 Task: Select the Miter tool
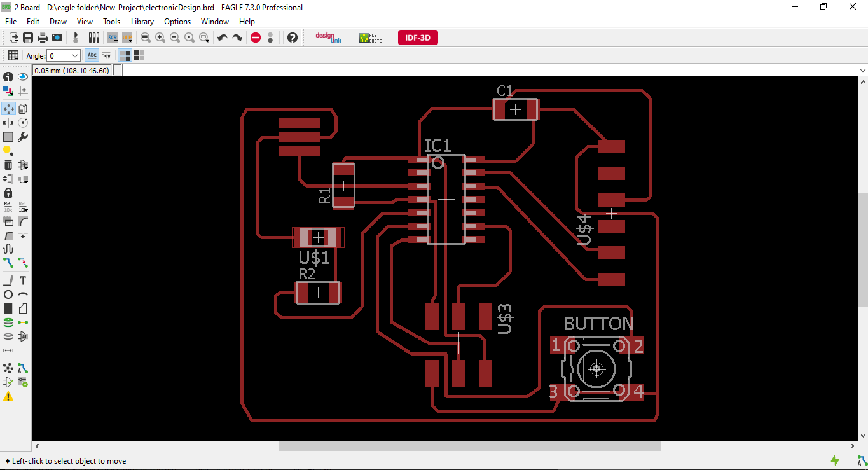pyautogui.click(x=23, y=221)
